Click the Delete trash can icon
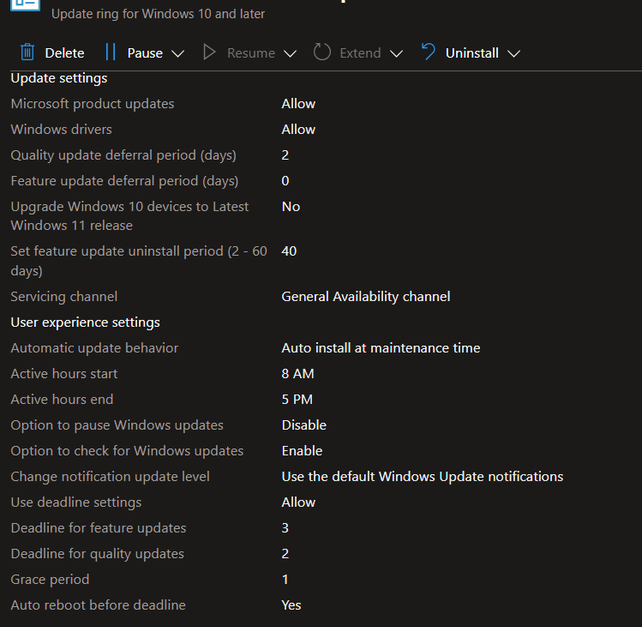 [x=27, y=52]
